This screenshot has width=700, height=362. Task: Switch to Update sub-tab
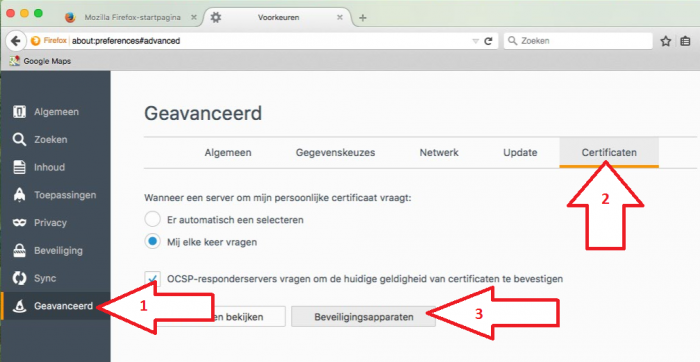tap(520, 153)
